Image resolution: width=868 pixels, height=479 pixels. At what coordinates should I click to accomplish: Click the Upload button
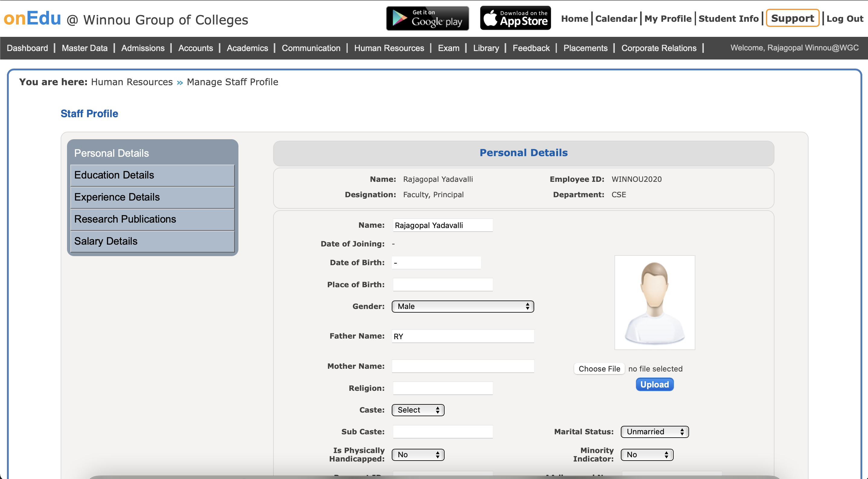[654, 384]
